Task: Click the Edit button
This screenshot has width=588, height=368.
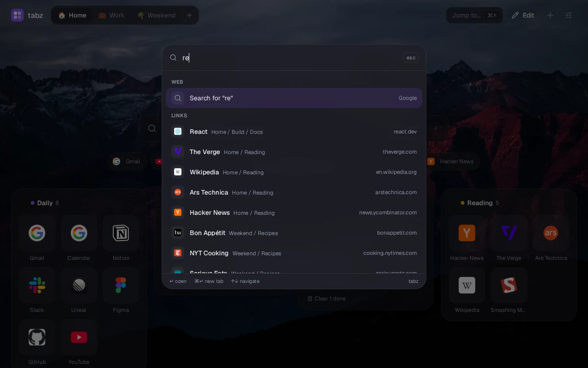Action: [x=523, y=15]
